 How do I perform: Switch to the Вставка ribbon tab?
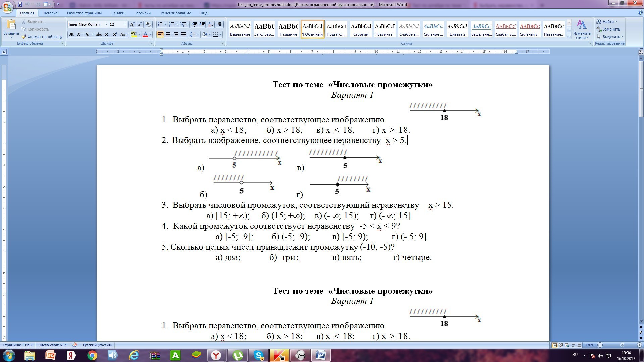(x=50, y=13)
